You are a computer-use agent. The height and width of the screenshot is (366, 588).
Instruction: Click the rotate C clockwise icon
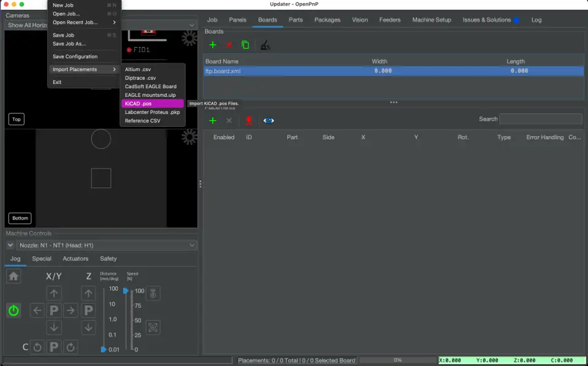[70, 347]
